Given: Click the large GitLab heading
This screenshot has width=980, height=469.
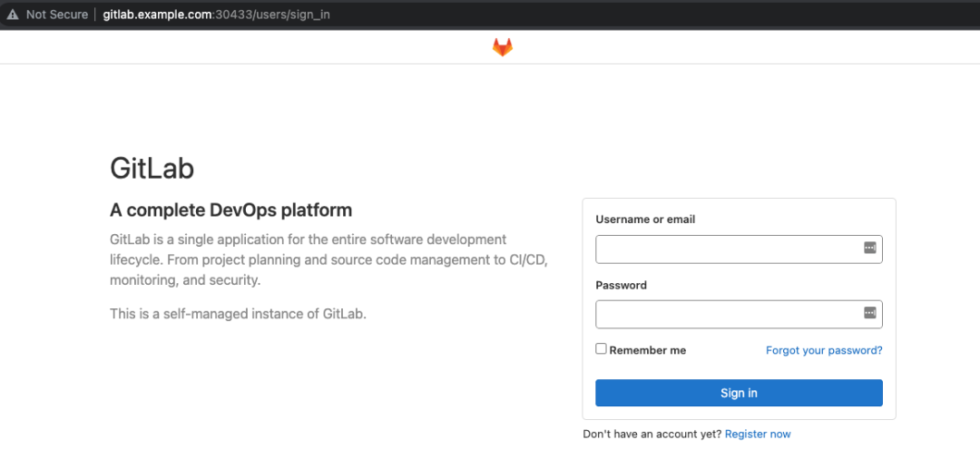Looking at the screenshot, I should (x=152, y=169).
